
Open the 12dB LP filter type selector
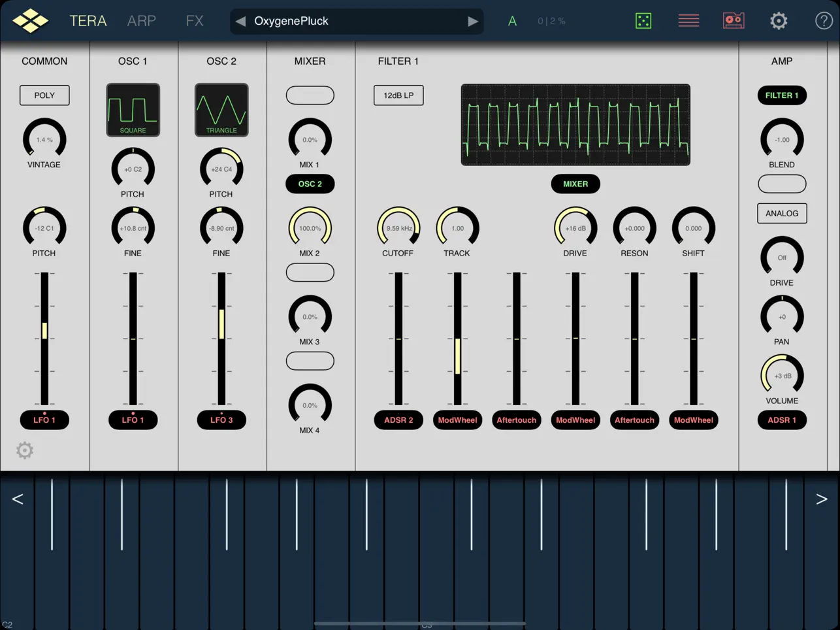pyautogui.click(x=398, y=95)
